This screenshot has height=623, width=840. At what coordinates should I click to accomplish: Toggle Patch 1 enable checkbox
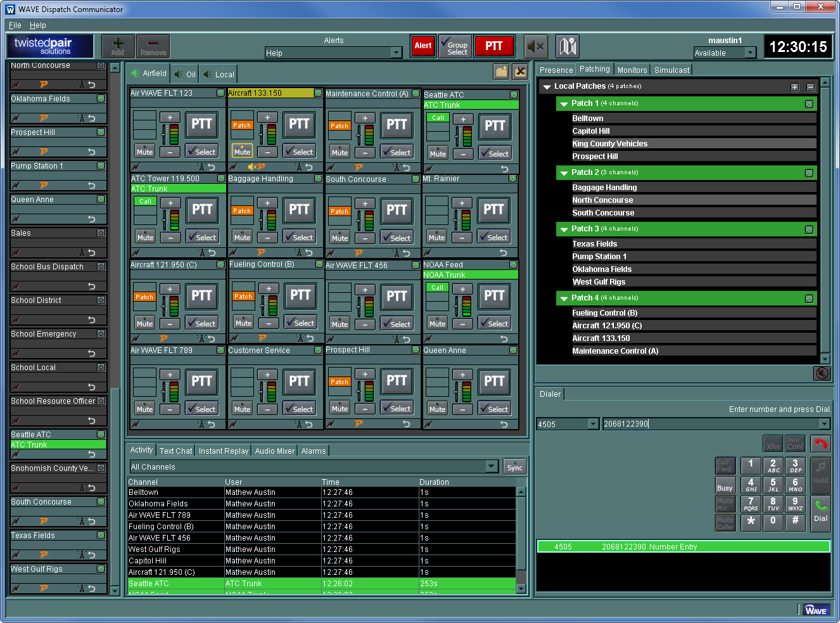(809, 104)
